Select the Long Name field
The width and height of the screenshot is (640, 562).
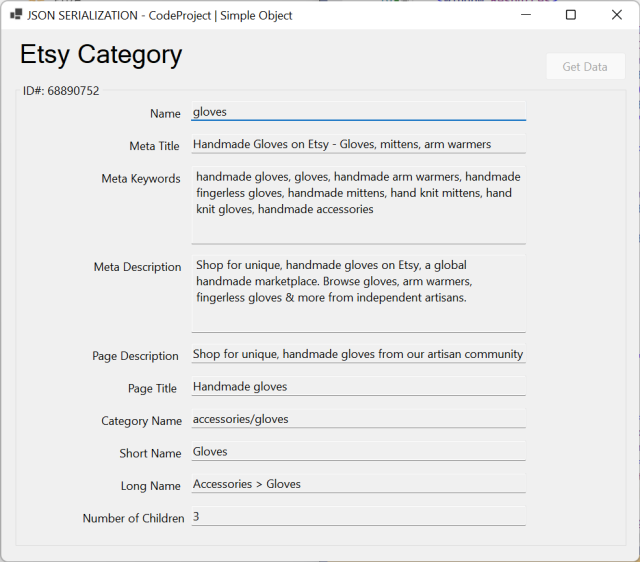pos(358,484)
